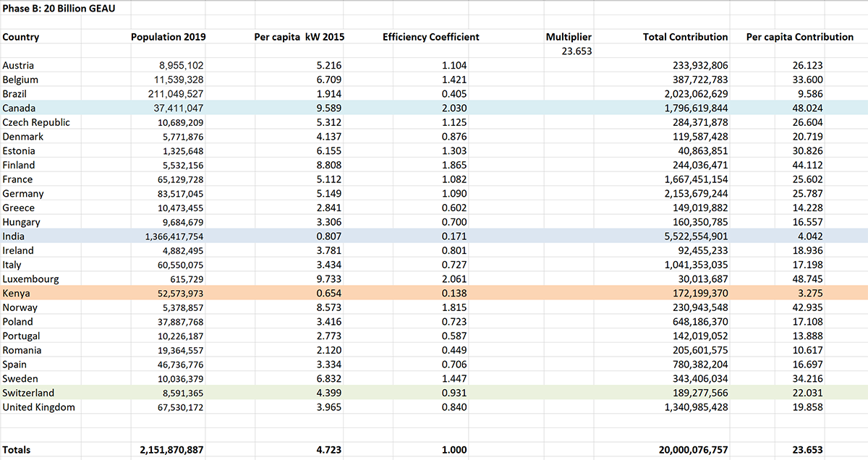Select Romania's efficiency coefficient 0.449
868x460 pixels.
pyautogui.click(x=454, y=350)
